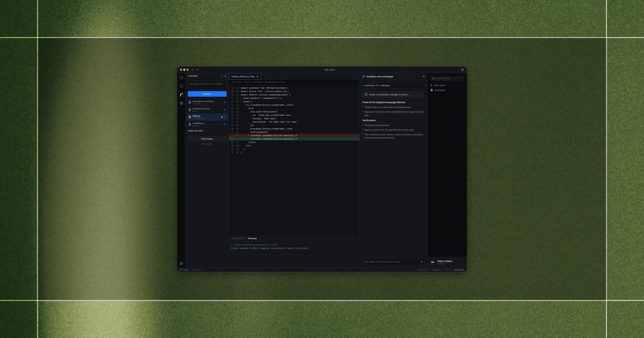Go forward with the right arrow

(x=197, y=70)
